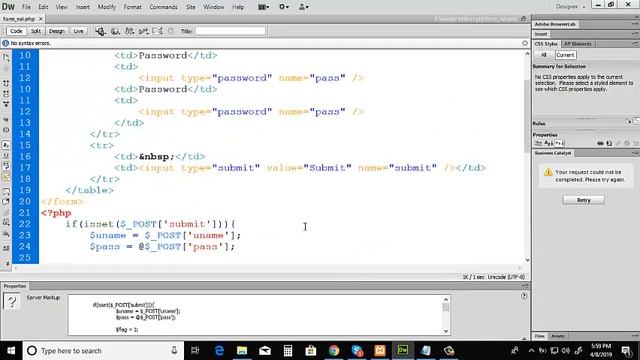Open the CSS Styles panel options menu

[x=635, y=44]
